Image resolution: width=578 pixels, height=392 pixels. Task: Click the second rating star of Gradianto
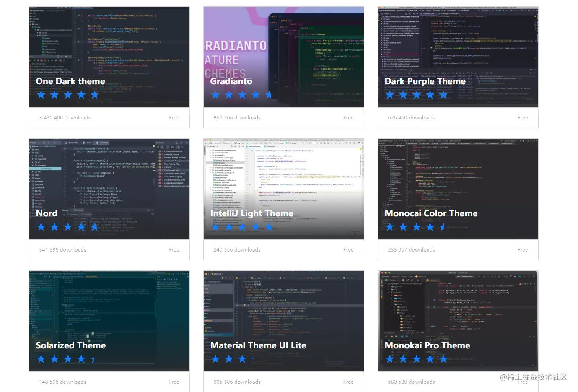tap(229, 95)
